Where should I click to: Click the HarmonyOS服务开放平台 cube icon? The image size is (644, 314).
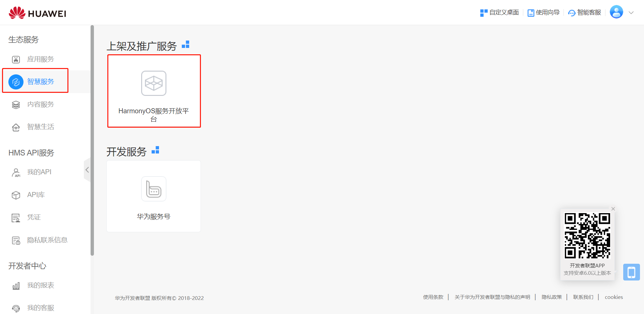pyautogui.click(x=154, y=83)
